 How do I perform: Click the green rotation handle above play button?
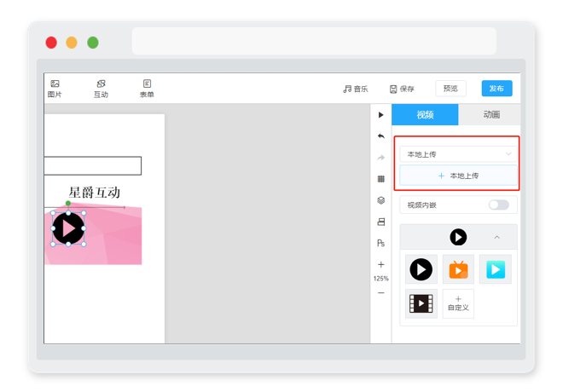tap(68, 204)
